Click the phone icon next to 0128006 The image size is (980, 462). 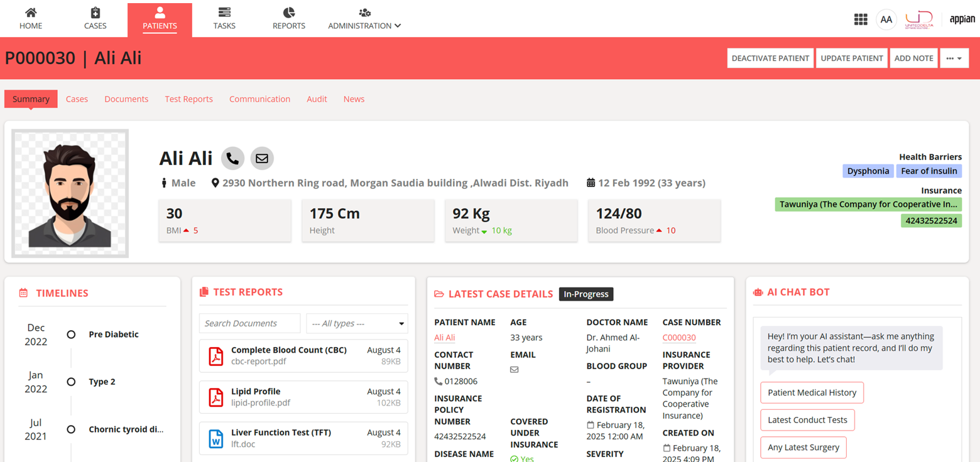438,381
